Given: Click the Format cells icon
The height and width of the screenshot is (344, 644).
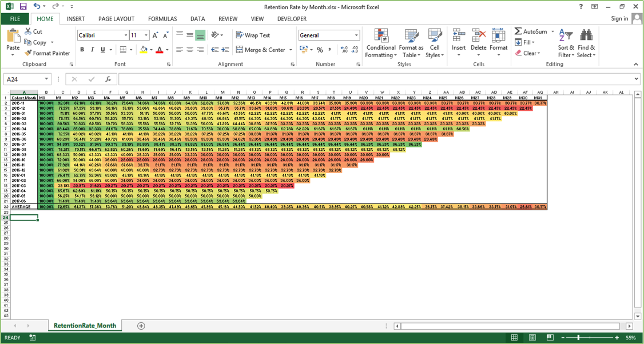Looking at the screenshot, I should (498, 35).
